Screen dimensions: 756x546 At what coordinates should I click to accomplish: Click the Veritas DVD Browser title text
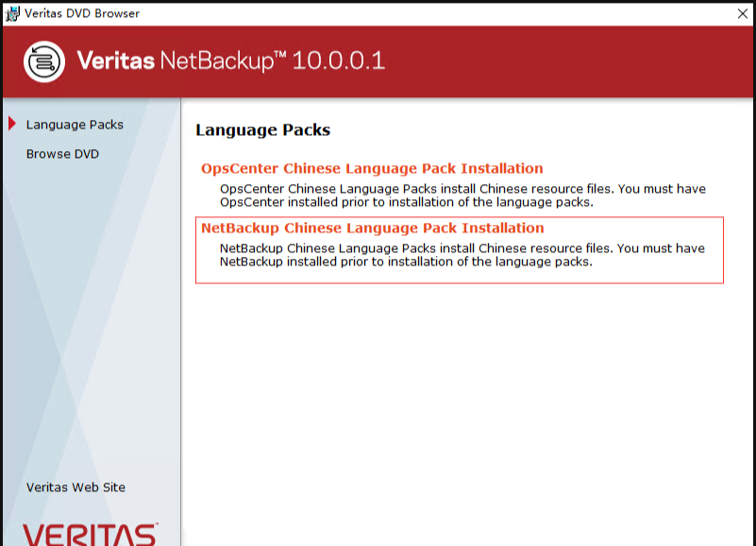[82, 13]
